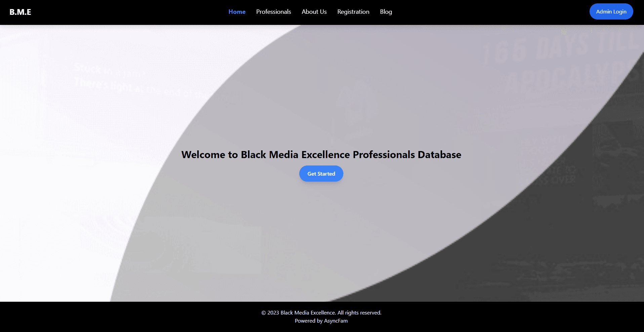Visit About Us via the top menu
Viewport: 644px width, 332px height.
tap(314, 11)
